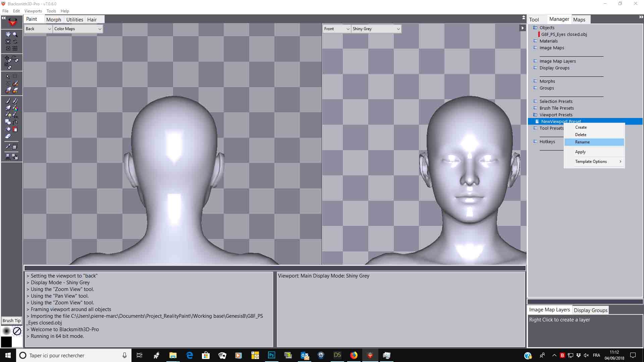
Task: Collapse the left toolbar with double-arrow
Action: click(3, 18)
